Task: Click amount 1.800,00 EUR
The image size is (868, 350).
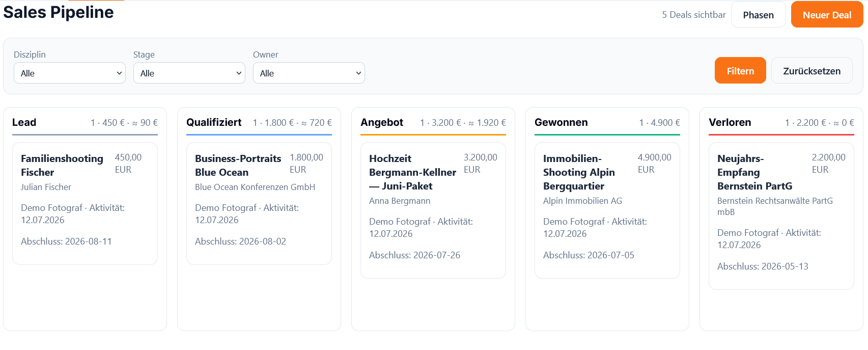Action: coord(306,164)
